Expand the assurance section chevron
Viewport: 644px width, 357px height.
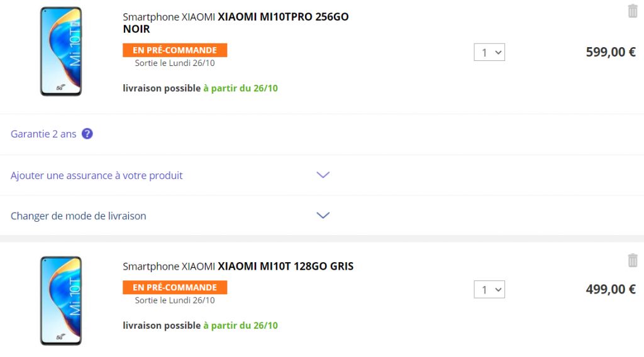click(323, 175)
